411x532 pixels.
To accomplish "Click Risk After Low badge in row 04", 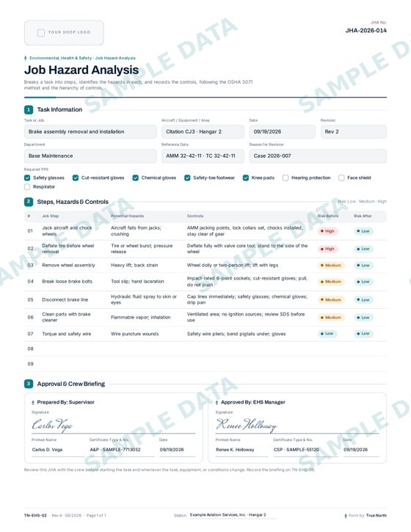I will coord(363,282).
